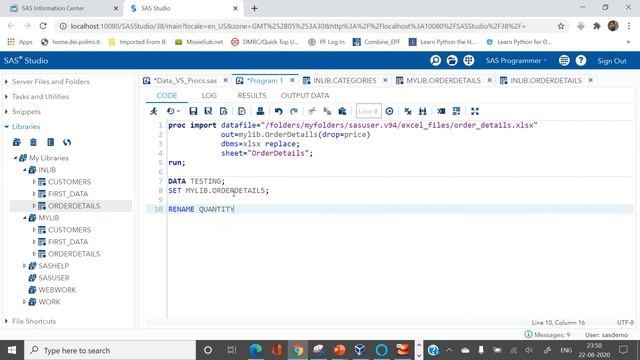
Task: Click the Find and Replace binoculars icon
Action: point(423,111)
